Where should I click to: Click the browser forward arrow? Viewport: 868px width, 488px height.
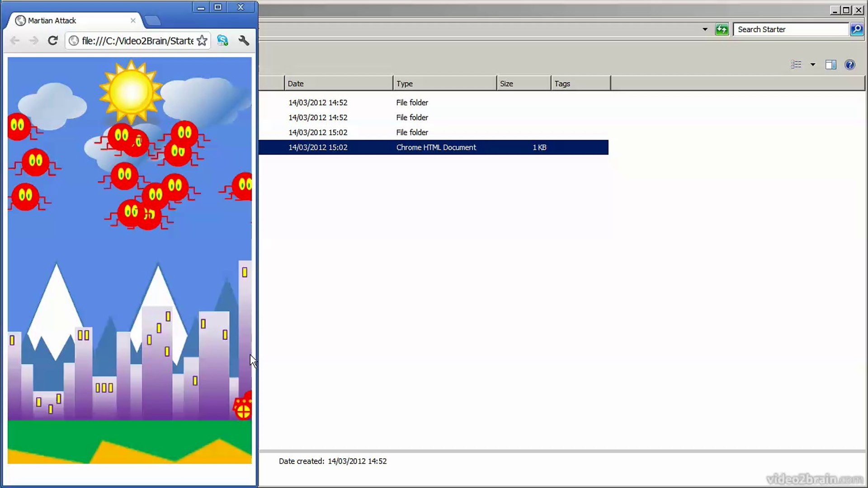(x=34, y=41)
